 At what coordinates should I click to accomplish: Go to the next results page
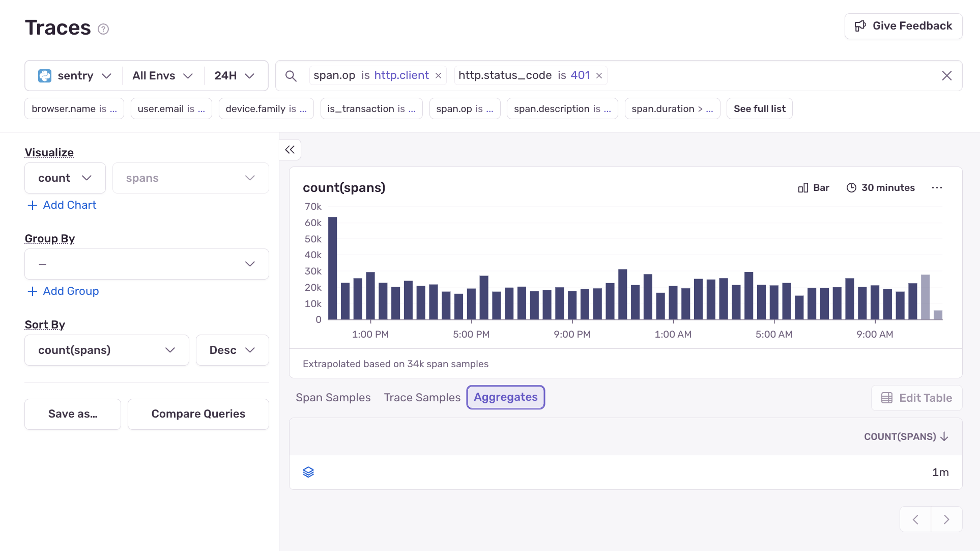pyautogui.click(x=946, y=519)
